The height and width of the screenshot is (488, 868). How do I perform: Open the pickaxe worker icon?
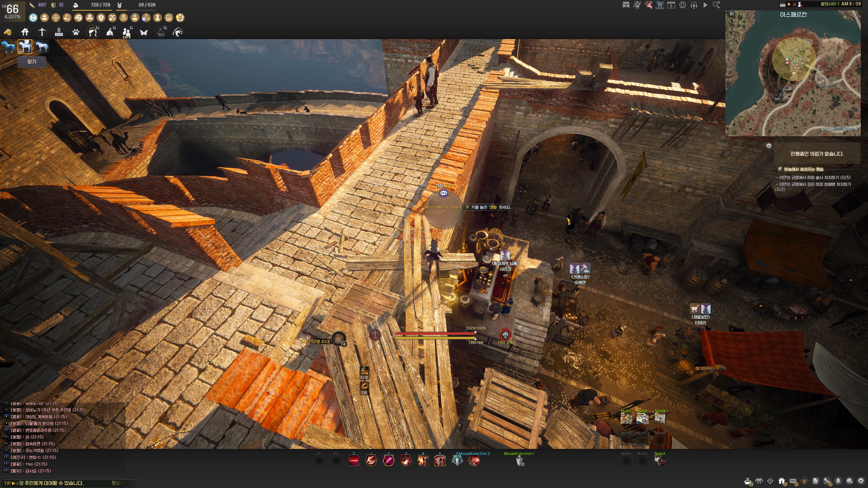pos(42,32)
